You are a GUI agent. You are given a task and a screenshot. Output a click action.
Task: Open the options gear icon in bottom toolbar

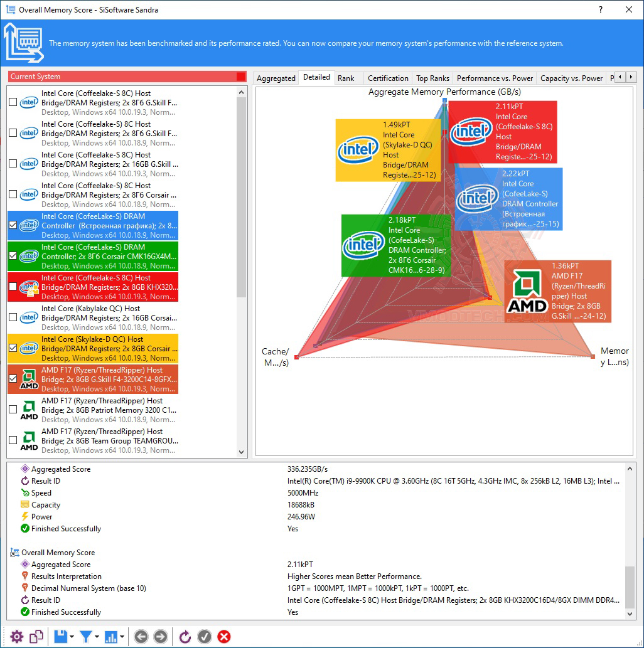[16, 637]
